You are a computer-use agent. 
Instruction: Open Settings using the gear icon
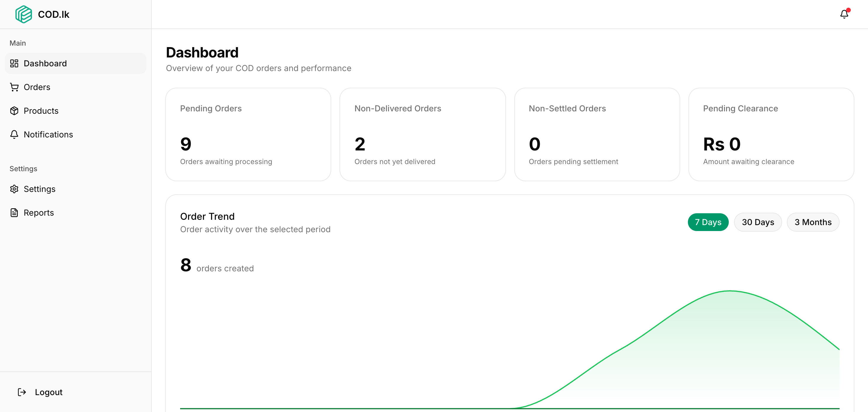[14, 189]
